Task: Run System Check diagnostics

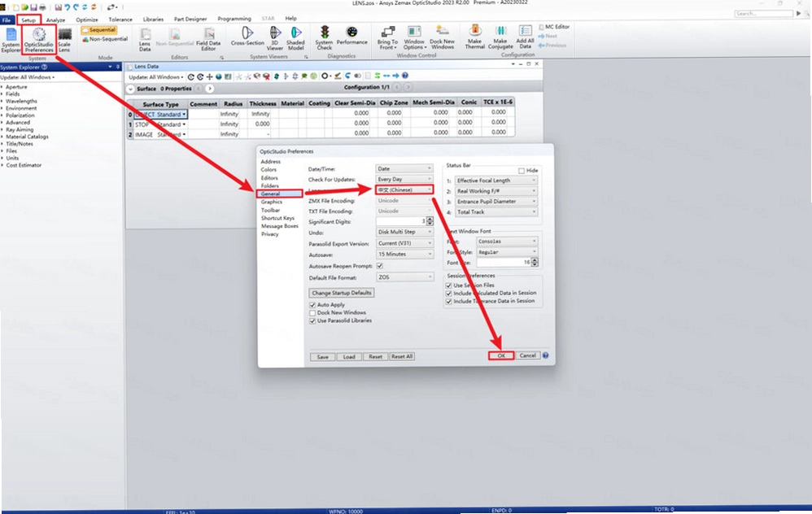Action: coord(324,39)
